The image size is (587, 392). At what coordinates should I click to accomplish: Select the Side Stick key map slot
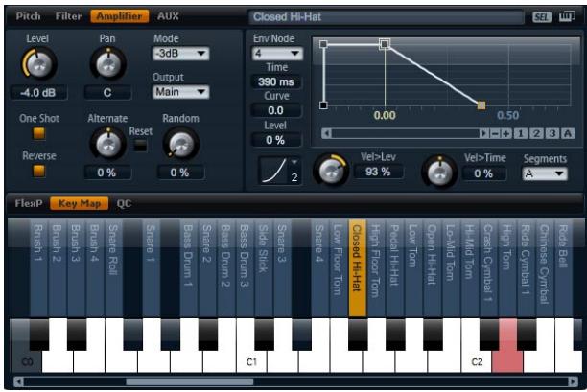point(264,267)
